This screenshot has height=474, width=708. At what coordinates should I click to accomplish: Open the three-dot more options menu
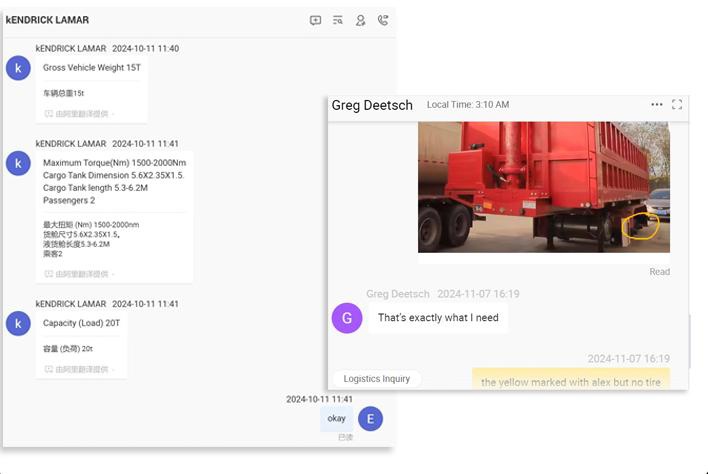point(656,104)
